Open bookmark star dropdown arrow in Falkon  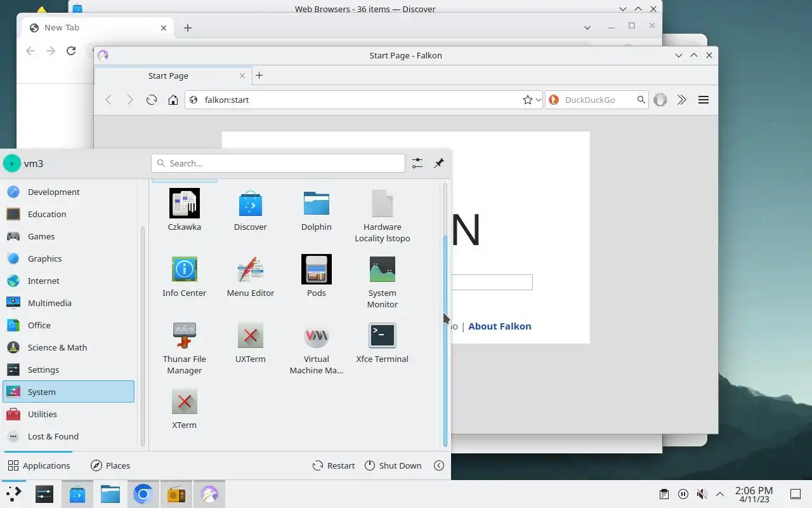tap(539, 100)
